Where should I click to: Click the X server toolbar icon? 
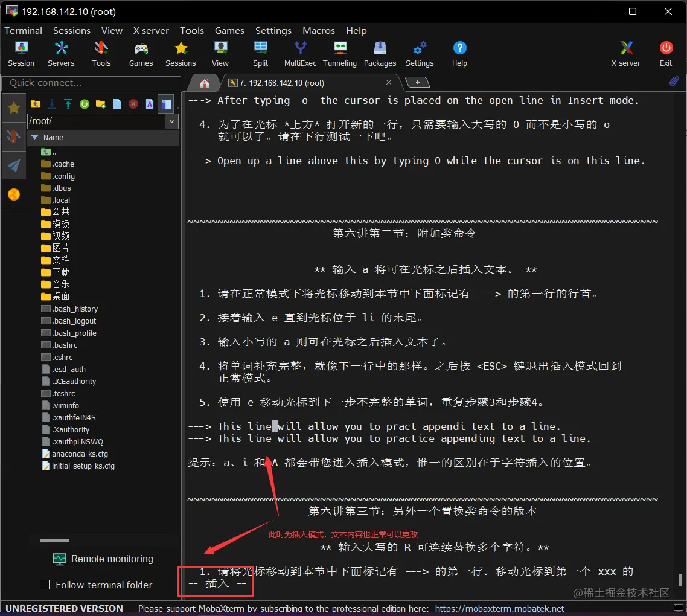626,54
